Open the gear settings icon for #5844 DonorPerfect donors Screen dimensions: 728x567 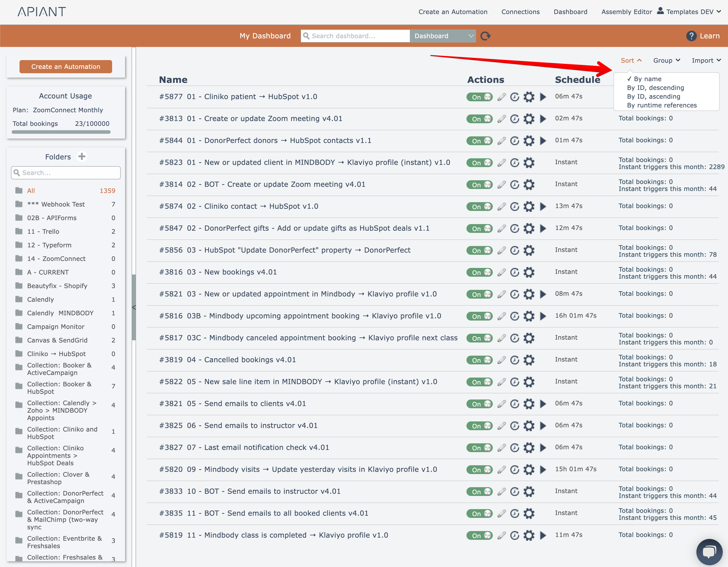tap(529, 141)
